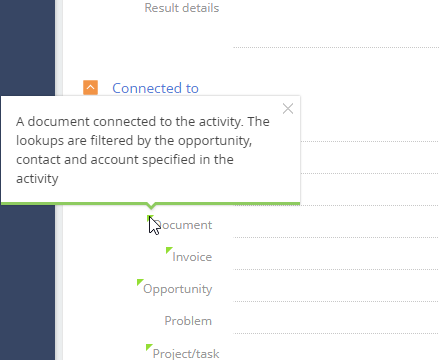Click the tooltip text about document lookups
The height and width of the screenshot is (360, 439).
(143, 150)
